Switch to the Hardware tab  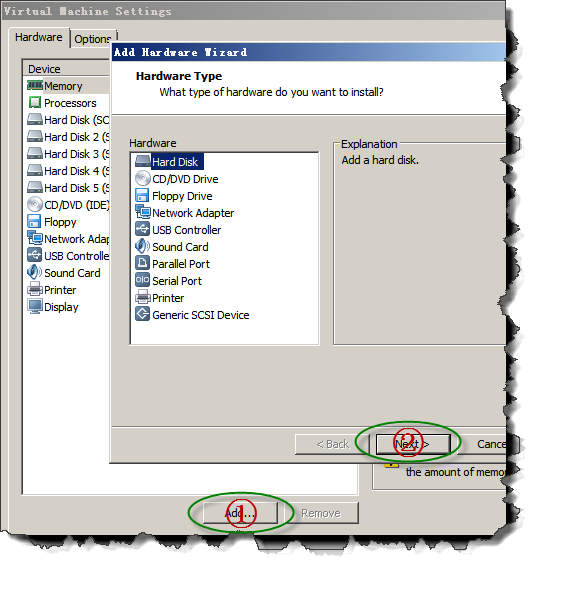point(39,37)
